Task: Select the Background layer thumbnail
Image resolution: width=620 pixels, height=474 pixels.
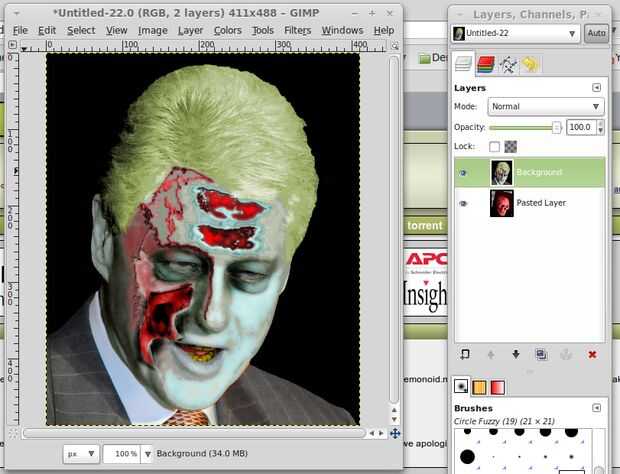Action: point(501,172)
